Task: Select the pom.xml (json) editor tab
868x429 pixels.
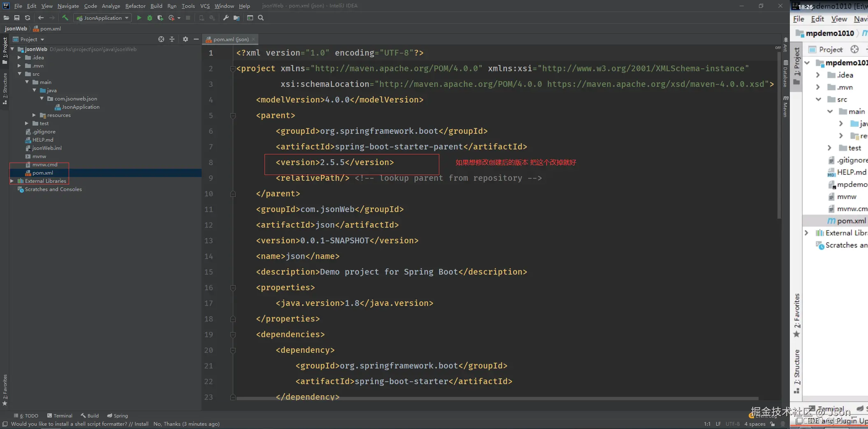Action: pyautogui.click(x=230, y=39)
